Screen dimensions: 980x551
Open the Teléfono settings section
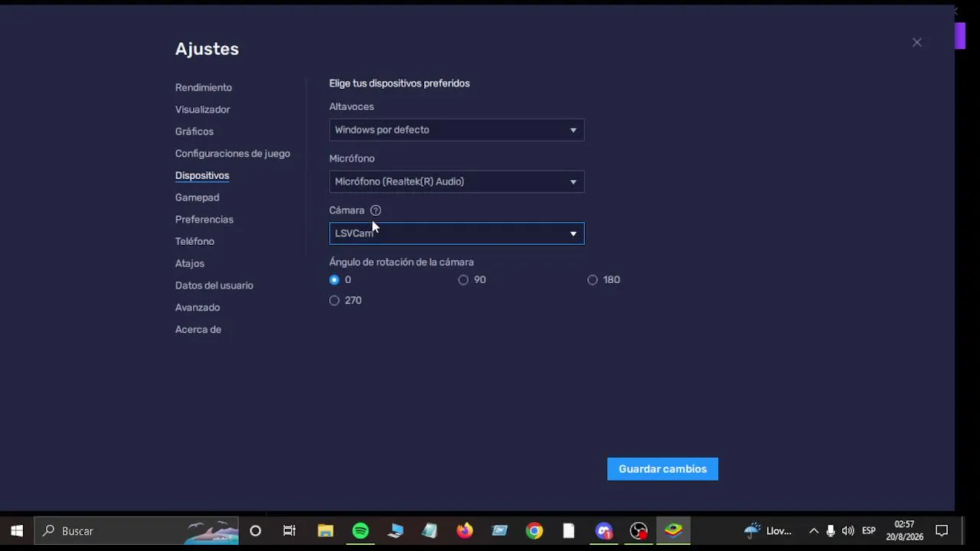194,241
